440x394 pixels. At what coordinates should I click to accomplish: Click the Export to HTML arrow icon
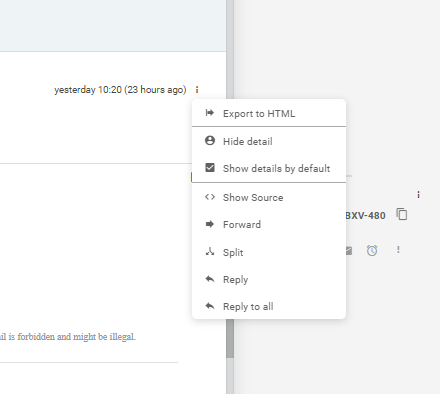[x=210, y=113]
